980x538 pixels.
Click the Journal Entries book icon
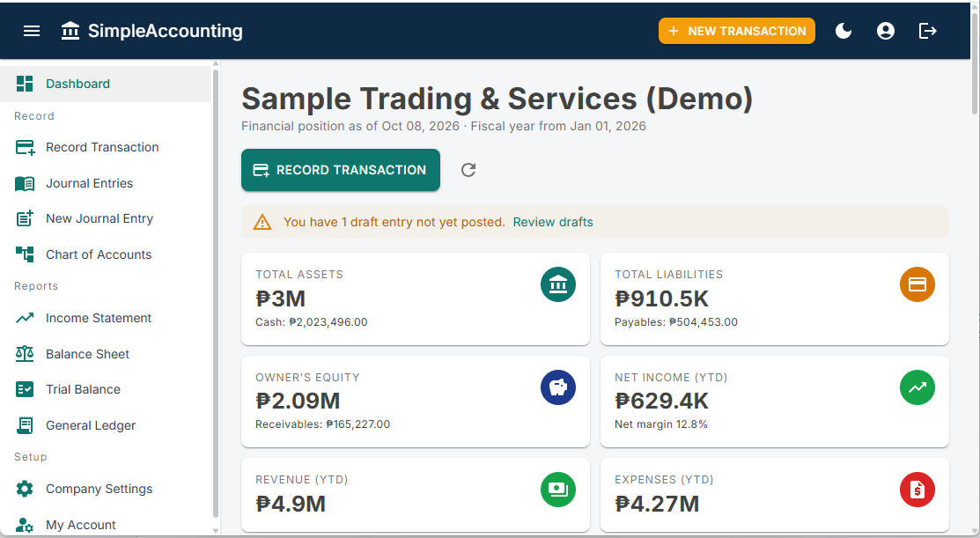[25, 183]
